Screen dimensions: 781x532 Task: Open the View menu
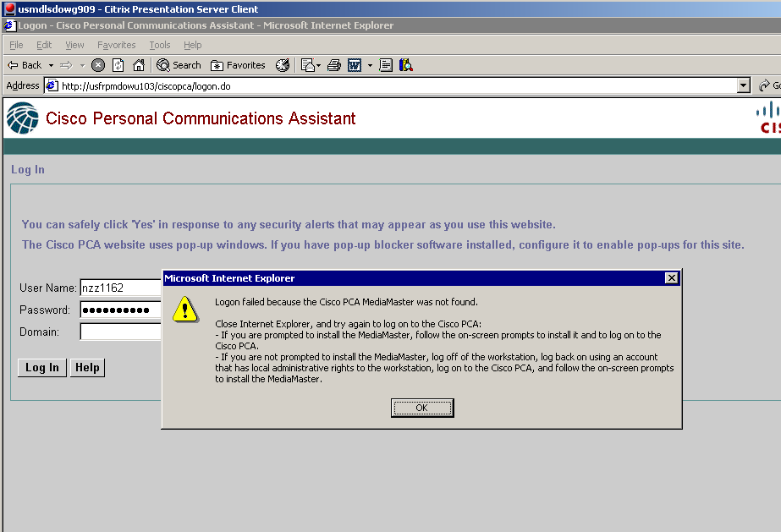[x=74, y=46]
